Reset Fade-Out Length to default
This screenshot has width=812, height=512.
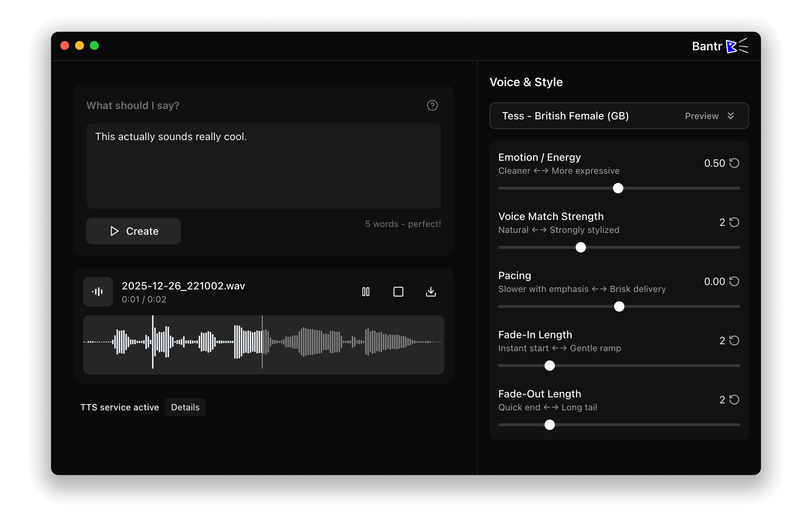[x=735, y=399]
